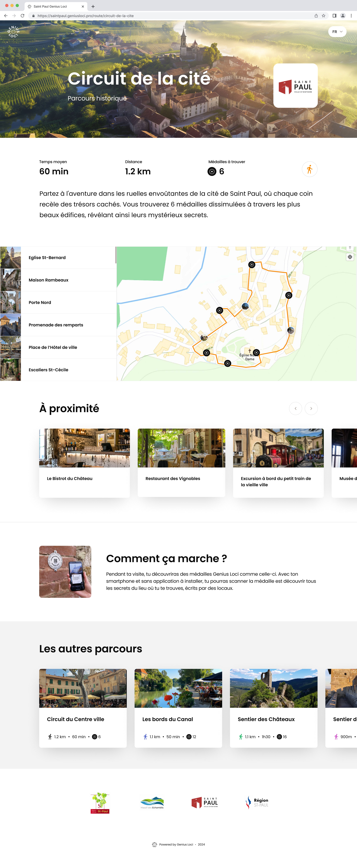357x868 pixels.
Task: Open the FR language dropdown
Action: (337, 32)
